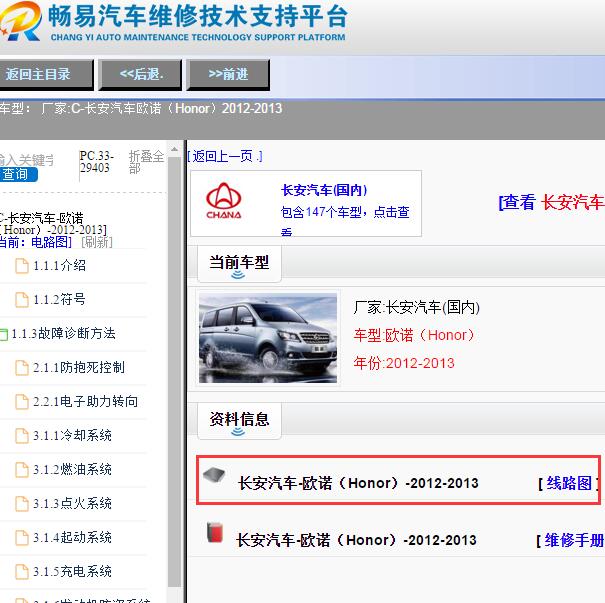The height and width of the screenshot is (603, 605).
Task: Open tree item 3.1.5充电系统
Action: 73,571
